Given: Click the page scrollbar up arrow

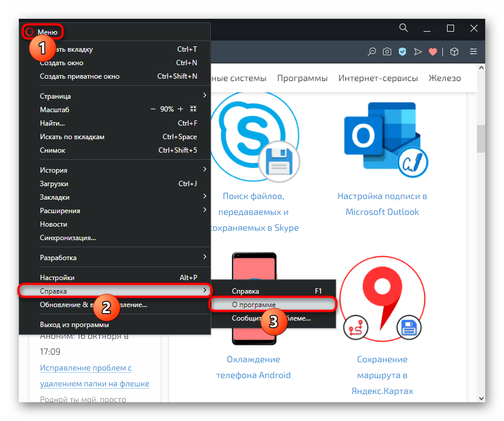Looking at the screenshot, I should coord(481,68).
